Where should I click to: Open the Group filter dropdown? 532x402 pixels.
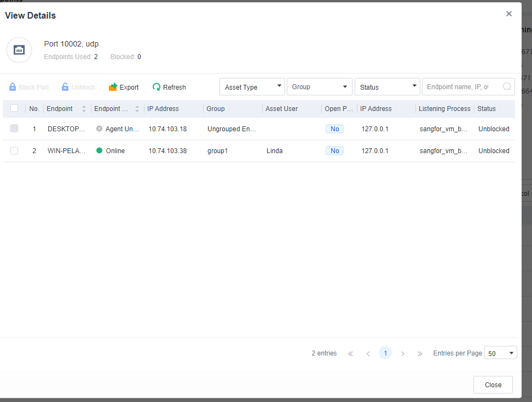pyautogui.click(x=320, y=87)
